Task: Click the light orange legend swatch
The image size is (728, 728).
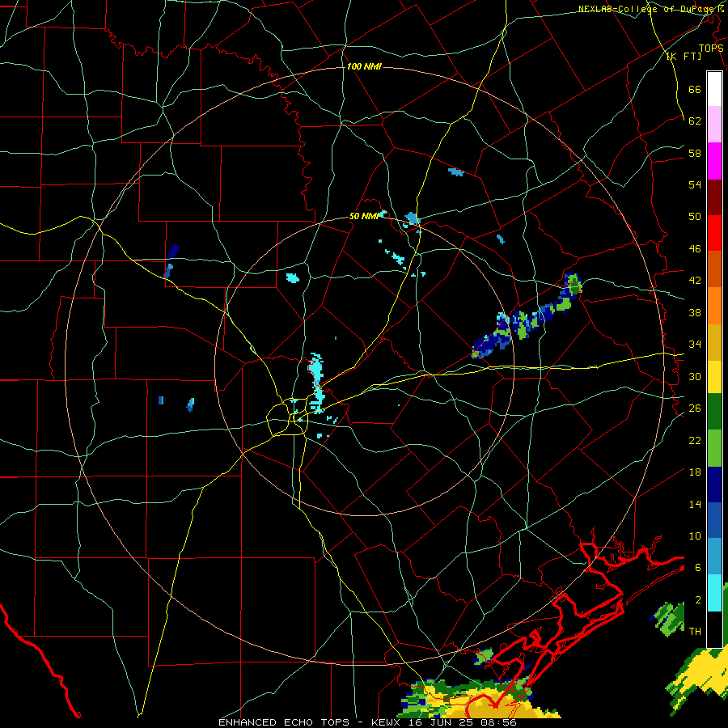Action: [x=714, y=306]
